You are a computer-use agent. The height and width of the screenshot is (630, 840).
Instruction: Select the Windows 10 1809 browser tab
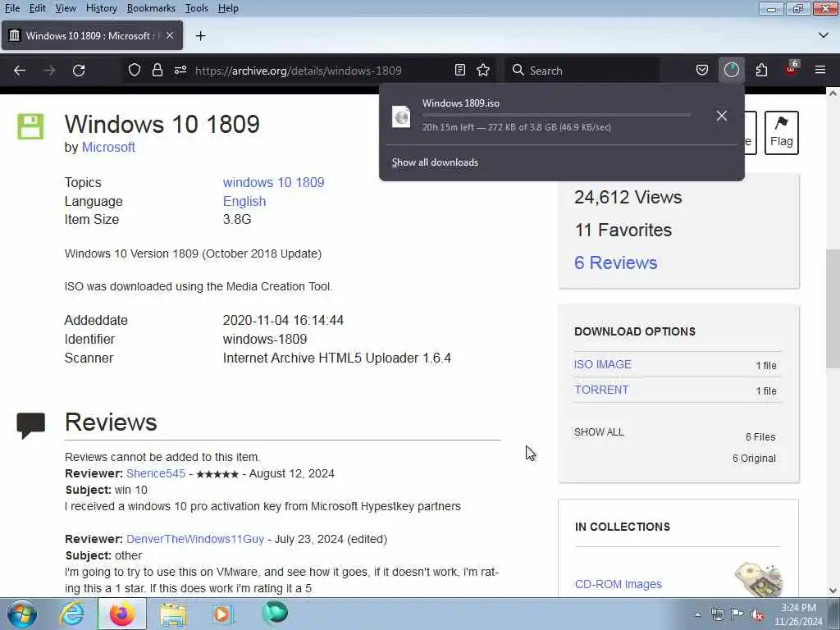[x=92, y=35]
